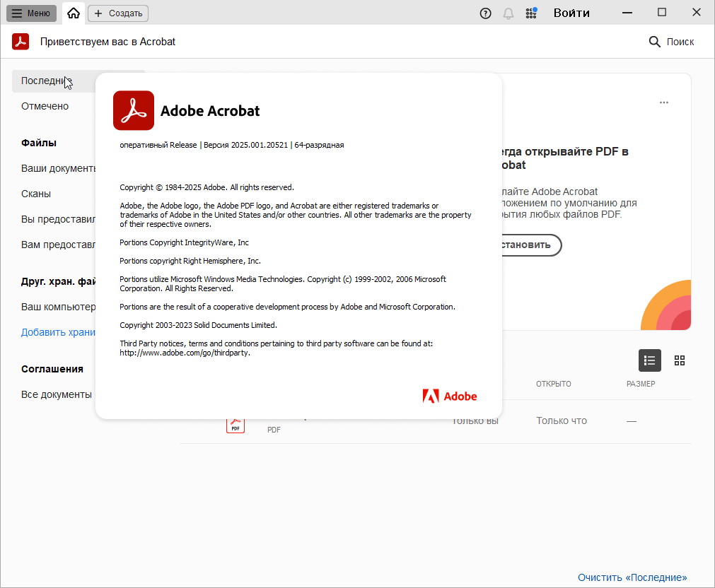The height and width of the screenshot is (588, 715).
Task: Open Вам предоставили shared files list
Action: pyautogui.click(x=59, y=245)
